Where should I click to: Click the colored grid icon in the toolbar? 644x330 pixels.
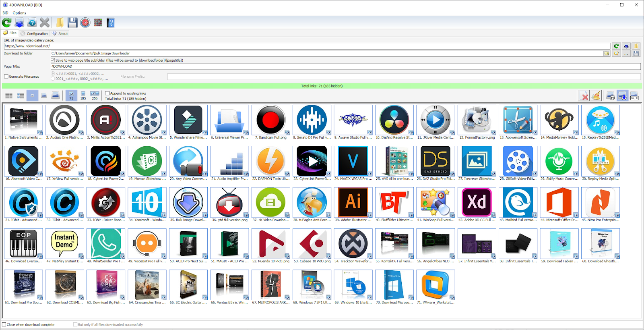point(98,23)
